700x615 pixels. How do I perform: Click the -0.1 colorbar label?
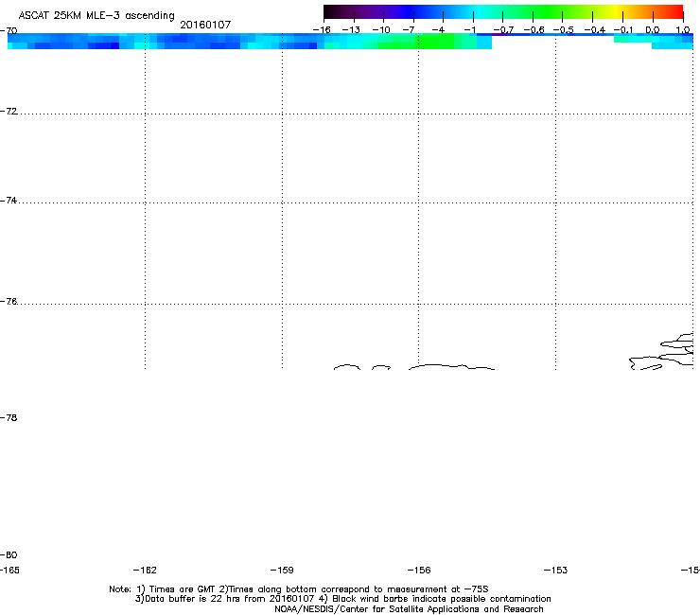point(623,30)
